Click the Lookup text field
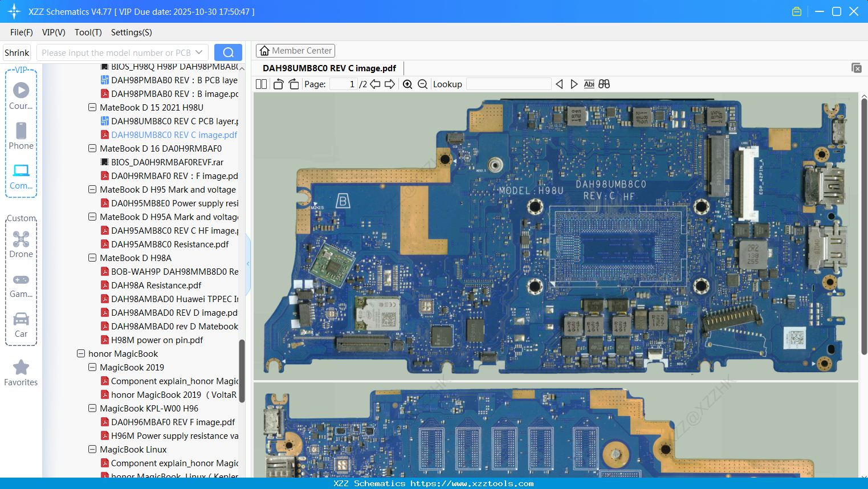The height and width of the screenshot is (489, 868). click(x=509, y=84)
